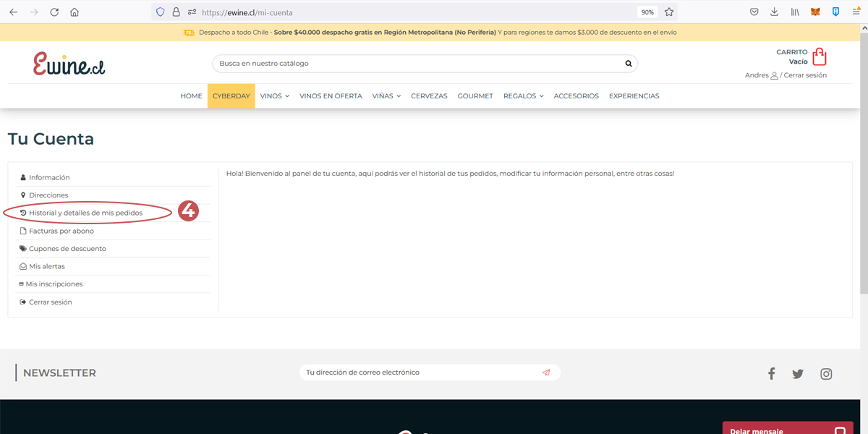Click the Ewine.cl logo
This screenshot has height=434, width=868.
[x=69, y=64]
